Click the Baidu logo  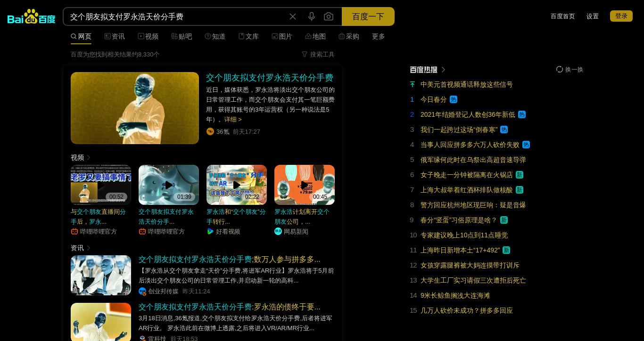point(32,16)
